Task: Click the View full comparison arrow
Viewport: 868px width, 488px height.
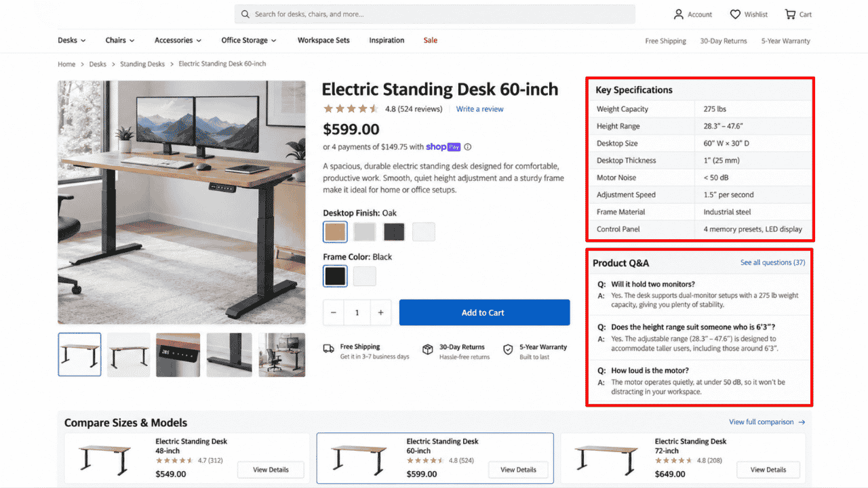Action: pos(802,422)
